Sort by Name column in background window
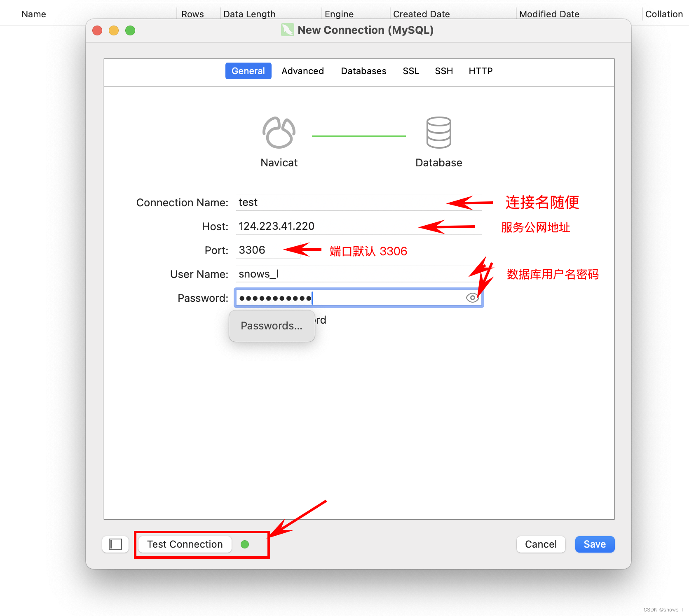Image resolution: width=689 pixels, height=616 pixels. tap(34, 14)
